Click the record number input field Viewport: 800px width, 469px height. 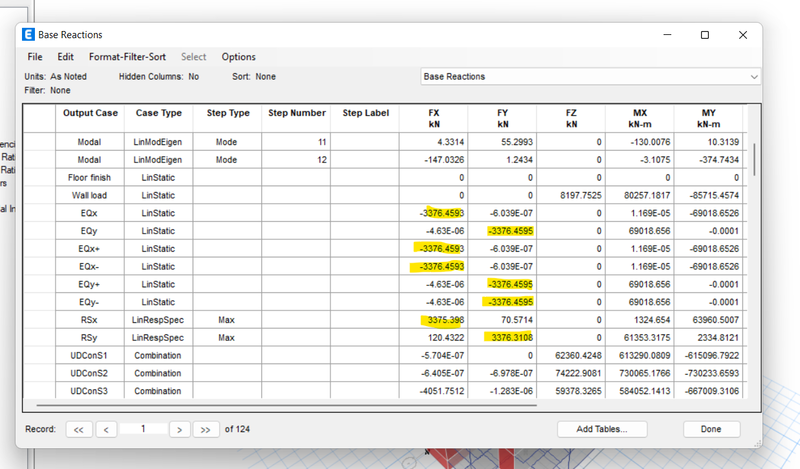(143, 429)
